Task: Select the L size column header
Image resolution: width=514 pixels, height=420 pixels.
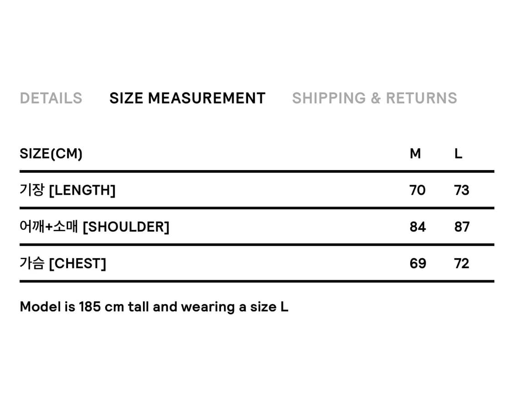Action: [x=458, y=154]
